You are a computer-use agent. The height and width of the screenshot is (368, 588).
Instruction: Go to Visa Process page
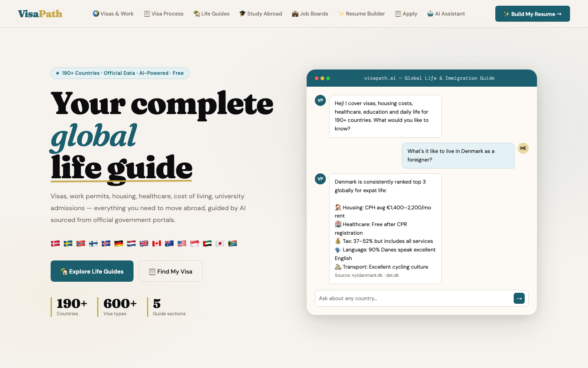click(x=163, y=13)
